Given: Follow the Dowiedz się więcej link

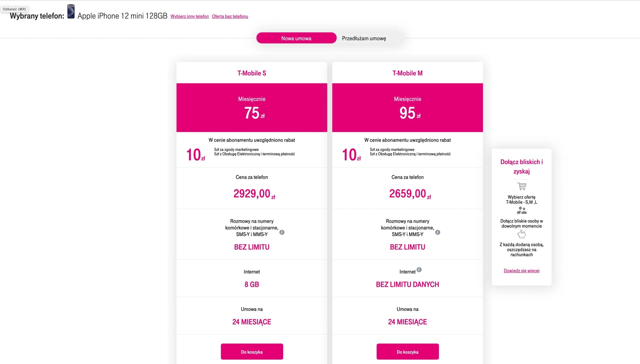Looking at the screenshot, I should 522,271.
